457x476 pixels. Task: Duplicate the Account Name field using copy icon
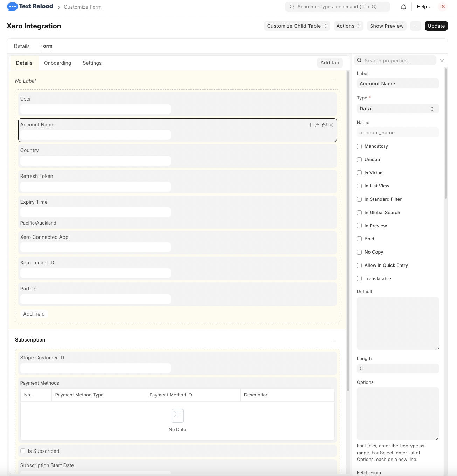pos(324,125)
